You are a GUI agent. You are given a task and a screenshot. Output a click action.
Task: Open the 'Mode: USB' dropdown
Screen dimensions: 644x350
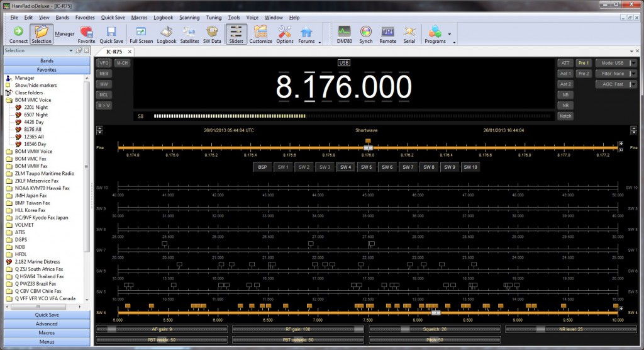coord(616,63)
